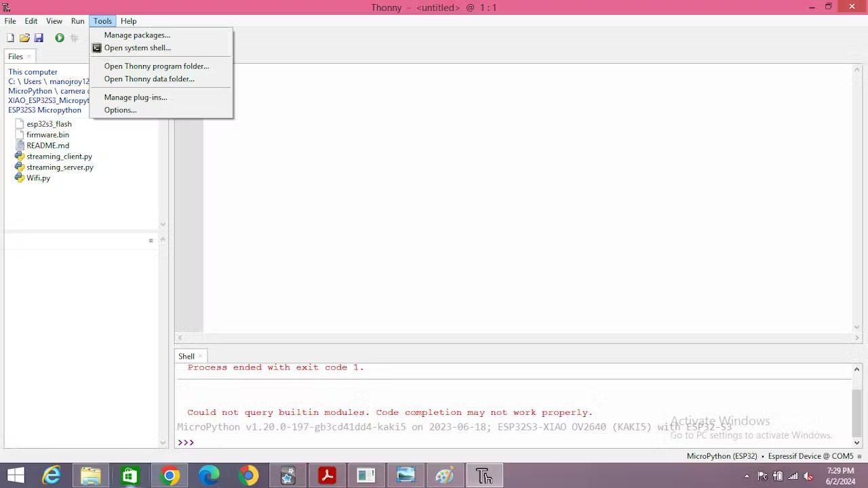868x488 pixels.
Task: Click the This computer path link
Action: 33,72
